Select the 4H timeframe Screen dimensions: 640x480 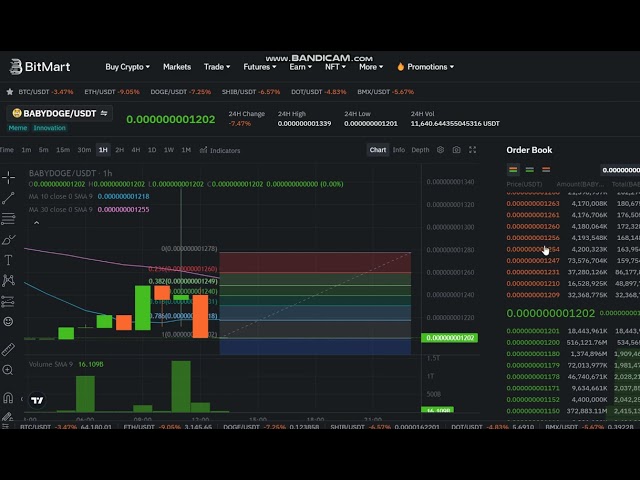[135, 150]
